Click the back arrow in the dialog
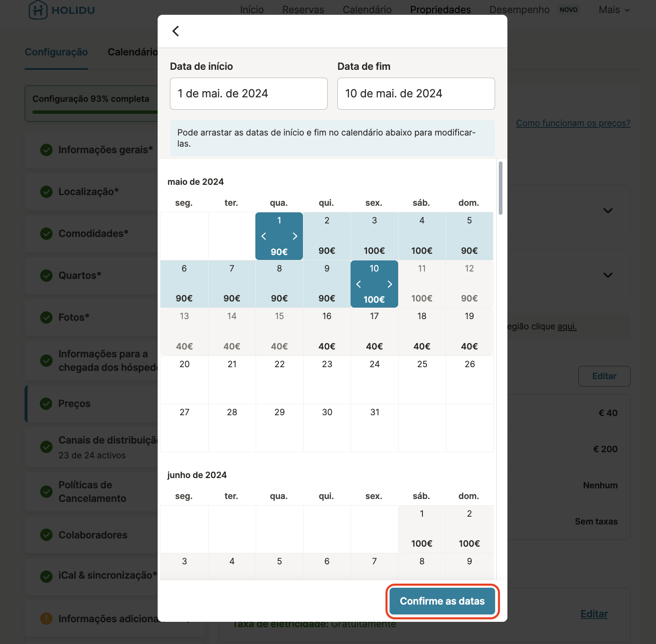This screenshot has height=644, width=656. (x=176, y=31)
